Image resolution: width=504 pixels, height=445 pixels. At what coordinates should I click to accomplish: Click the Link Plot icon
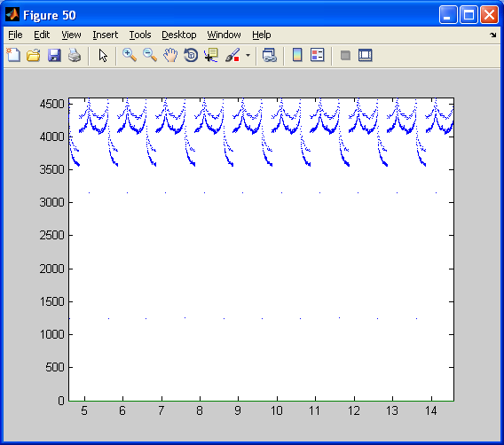tap(270, 55)
